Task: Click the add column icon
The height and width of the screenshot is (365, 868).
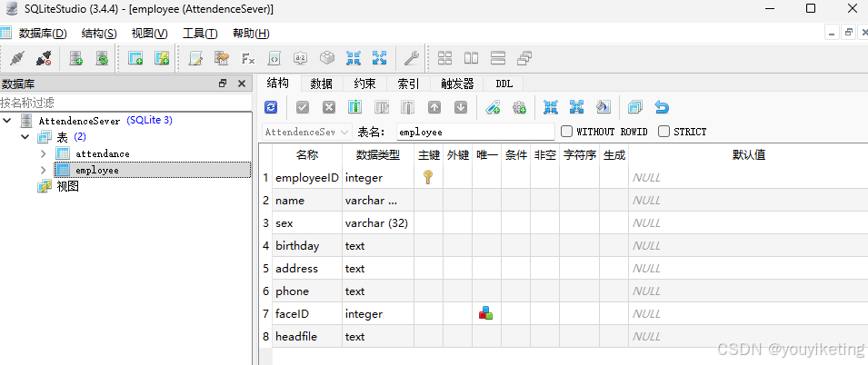Action: [354, 107]
